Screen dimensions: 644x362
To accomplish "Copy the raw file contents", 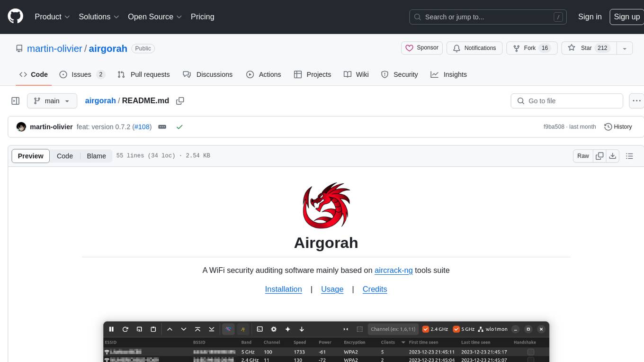I will [x=599, y=156].
